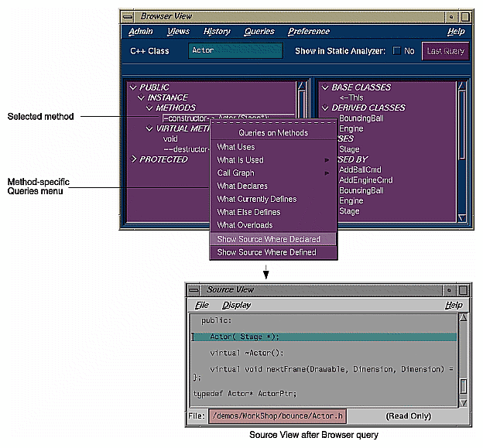Viewport: 483px width, 448px height.
Task: Select AddEngineCmd in the class list
Action: click(365, 180)
